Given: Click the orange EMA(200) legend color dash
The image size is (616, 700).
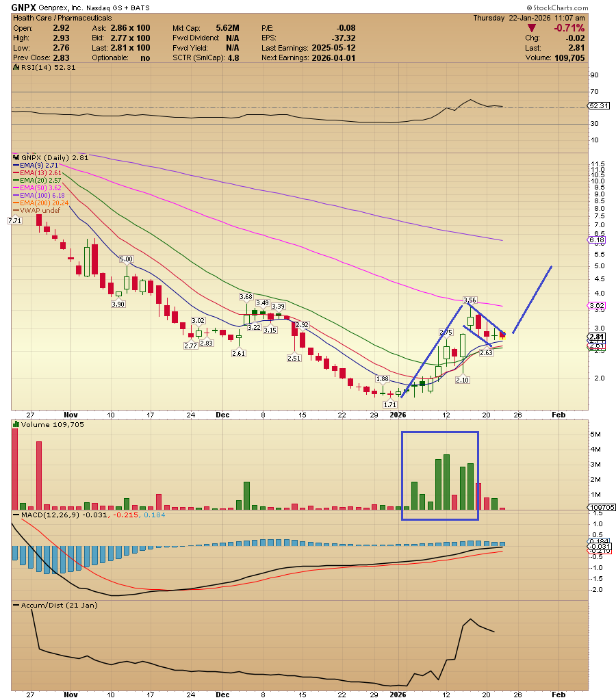Looking at the screenshot, I should coord(16,203).
